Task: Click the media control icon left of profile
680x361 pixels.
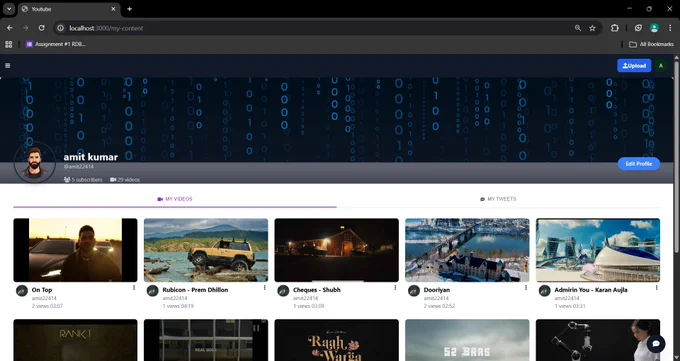Action: tap(638, 28)
